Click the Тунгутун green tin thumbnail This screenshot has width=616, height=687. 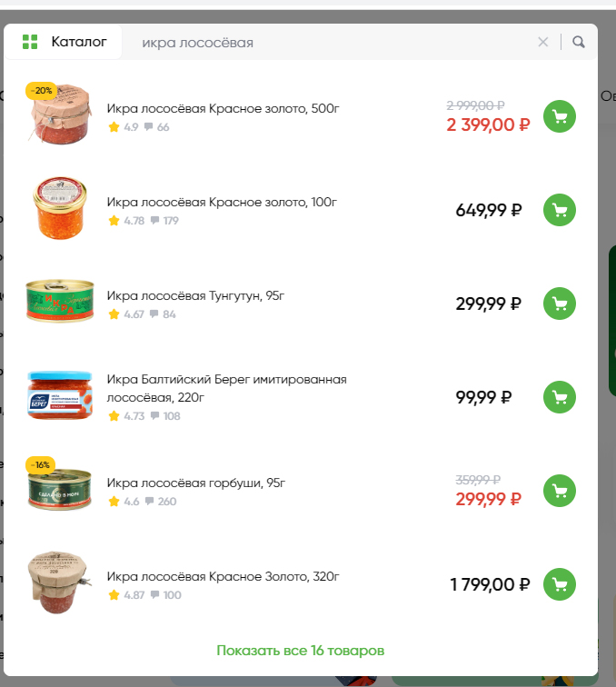click(x=60, y=302)
